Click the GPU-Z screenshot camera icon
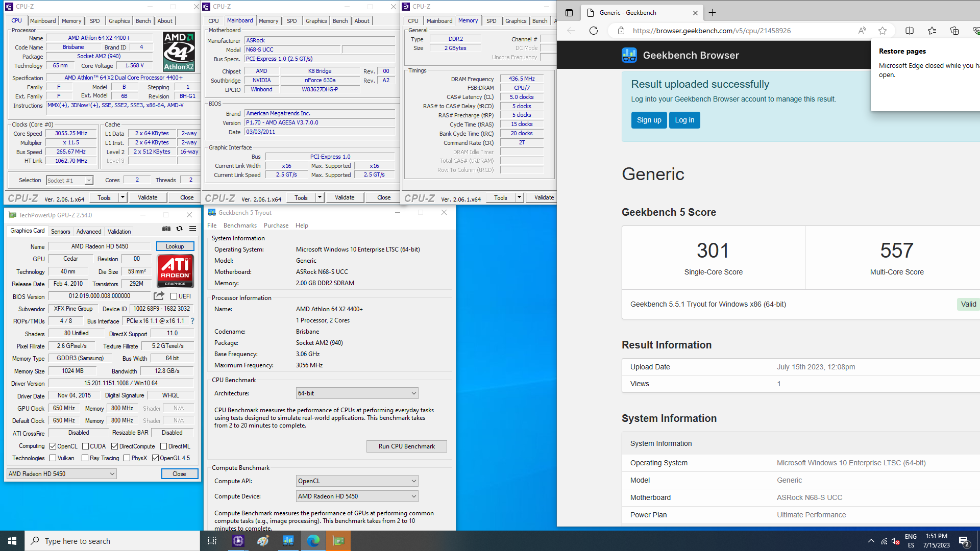This screenshot has height=551, width=980. (x=166, y=229)
